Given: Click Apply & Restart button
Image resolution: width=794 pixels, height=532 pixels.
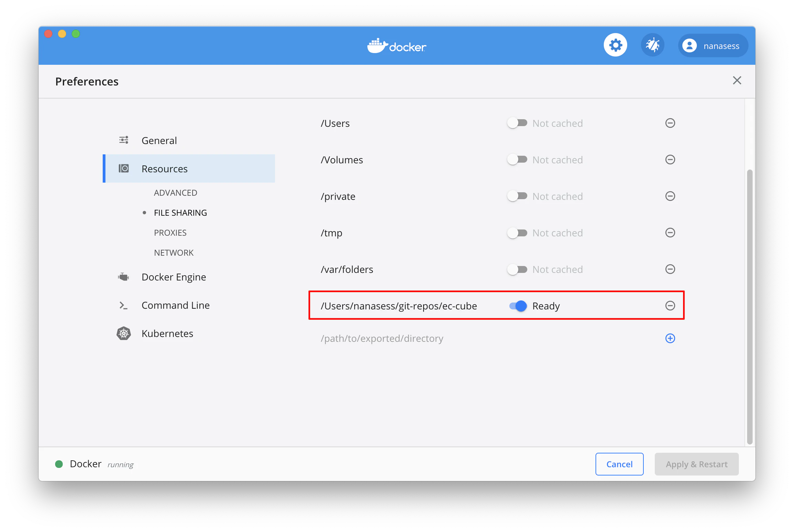Looking at the screenshot, I should pyautogui.click(x=696, y=464).
